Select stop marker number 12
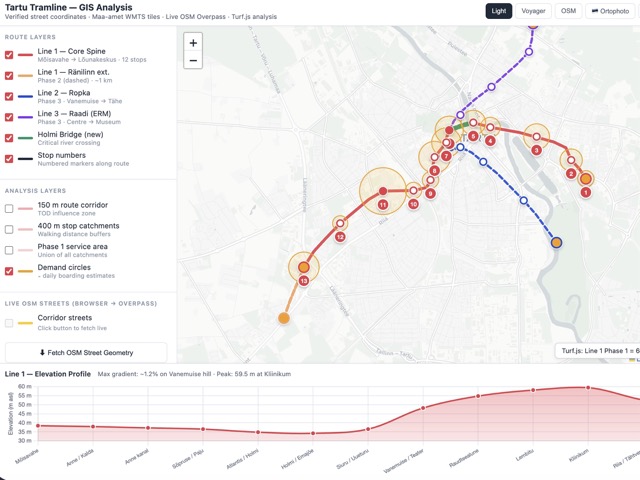Image resolution: width=640 pixels, height=480 pixels. tap(340, 237)
